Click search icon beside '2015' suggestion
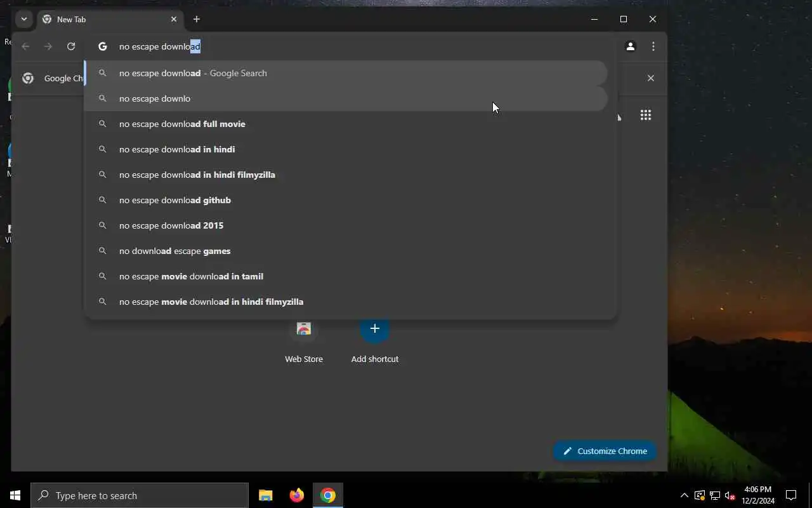Viewport: 812px width, 508px height. pos(102,225)
